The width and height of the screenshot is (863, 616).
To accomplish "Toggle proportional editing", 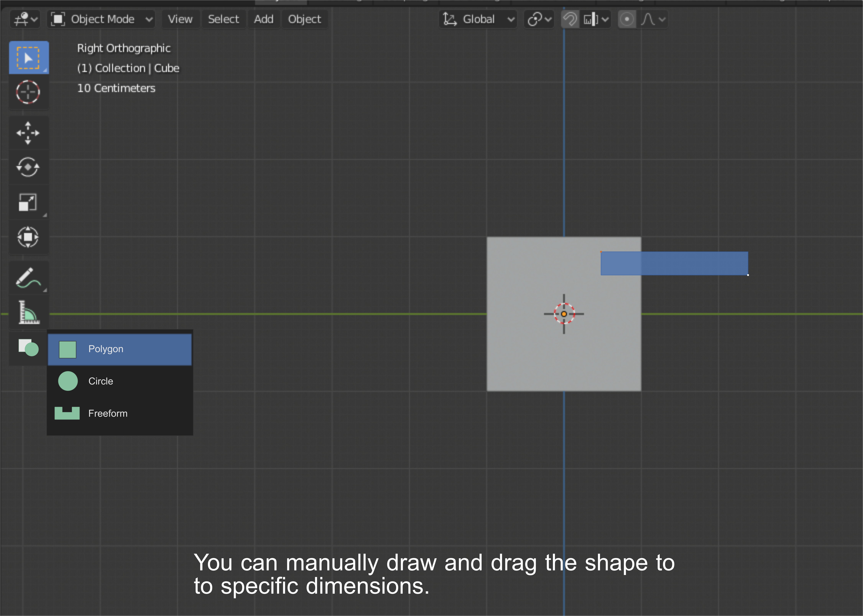I will tap(627, 19).
